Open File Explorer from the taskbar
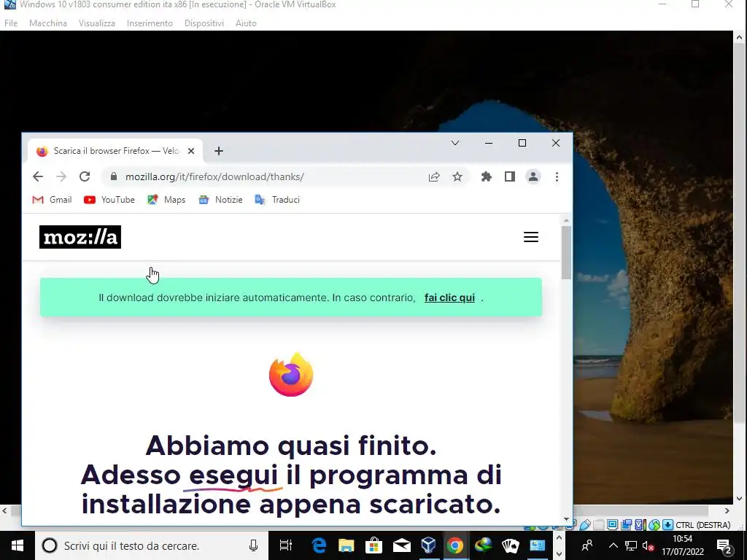The height and width of the screenshot is (560, 747). (347, 545)
